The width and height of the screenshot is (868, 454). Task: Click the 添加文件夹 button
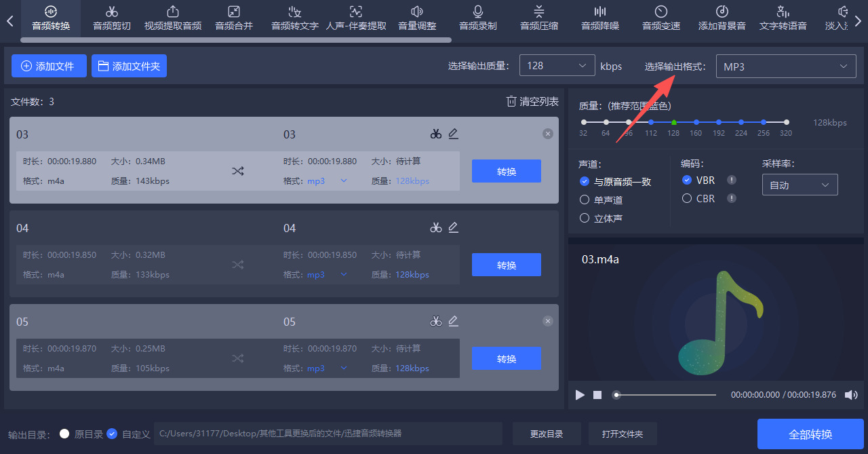point(129,66)
